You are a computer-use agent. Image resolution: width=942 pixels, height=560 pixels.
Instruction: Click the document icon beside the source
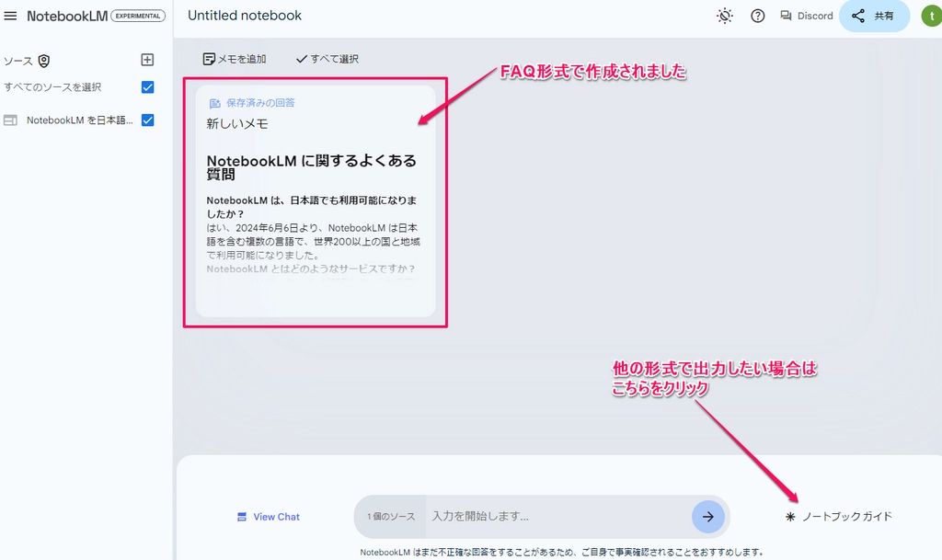10,120
